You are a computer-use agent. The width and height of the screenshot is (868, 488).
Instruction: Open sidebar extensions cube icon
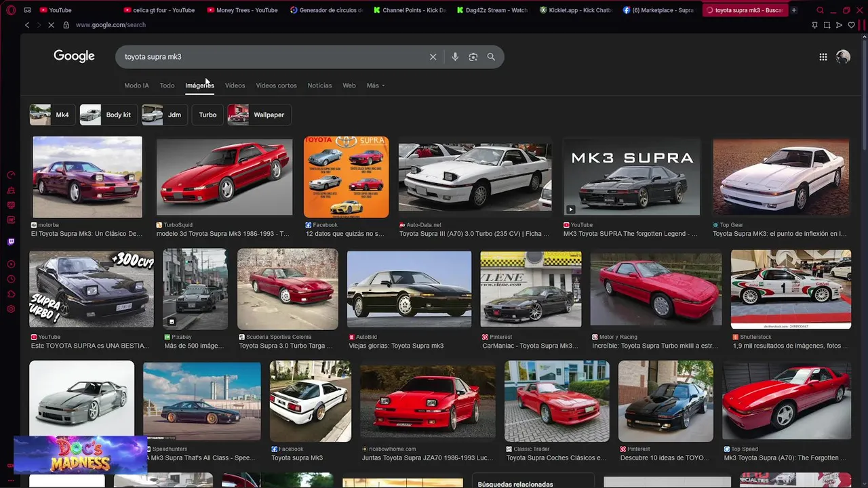point(11,294)
